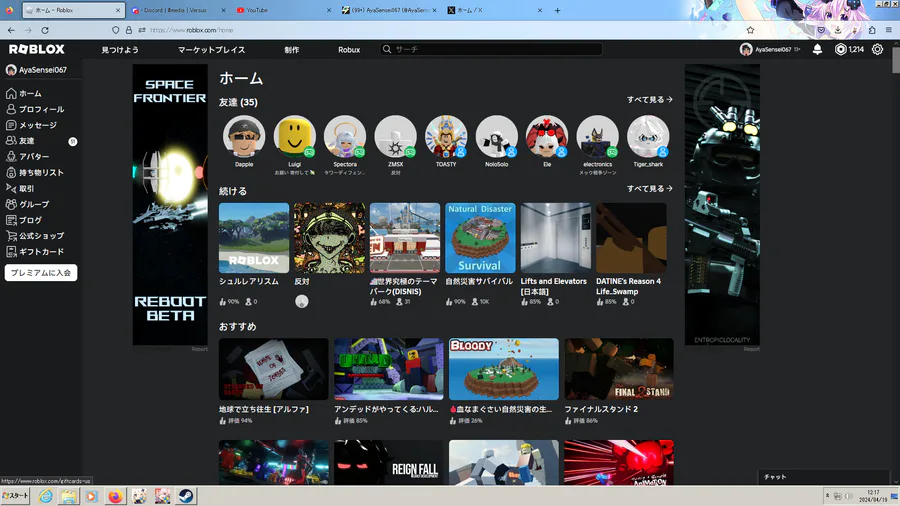Click すべて見る next to 友達
The height and width of the screenshot is (506, 900).
coord(650,100)
